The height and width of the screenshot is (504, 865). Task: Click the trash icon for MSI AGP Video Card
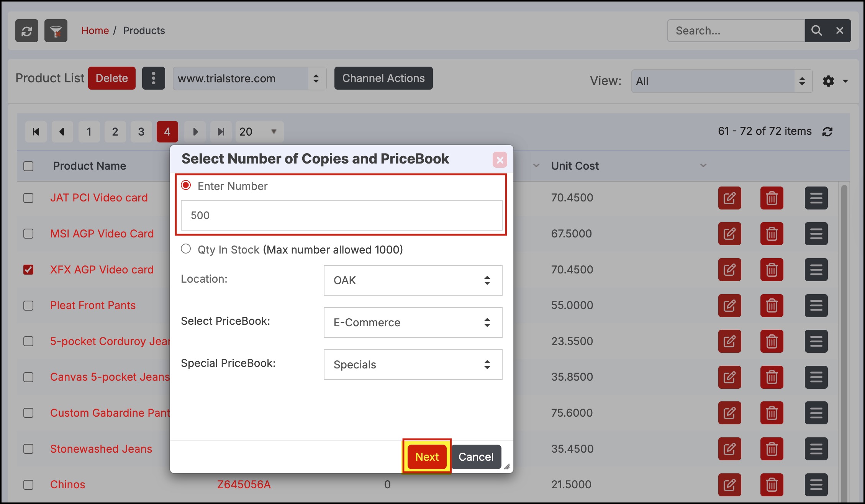click(772, 234)
